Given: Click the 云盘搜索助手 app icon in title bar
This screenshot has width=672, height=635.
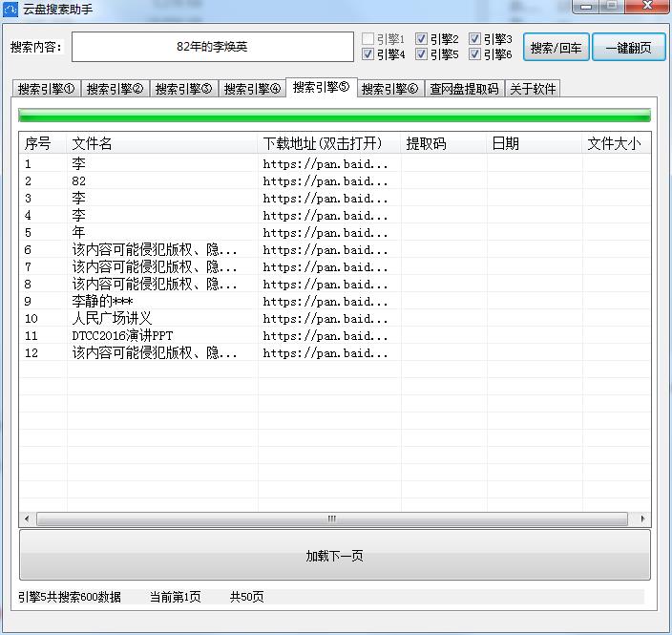Looking at the screenshot, I should [x=10, y=10].
